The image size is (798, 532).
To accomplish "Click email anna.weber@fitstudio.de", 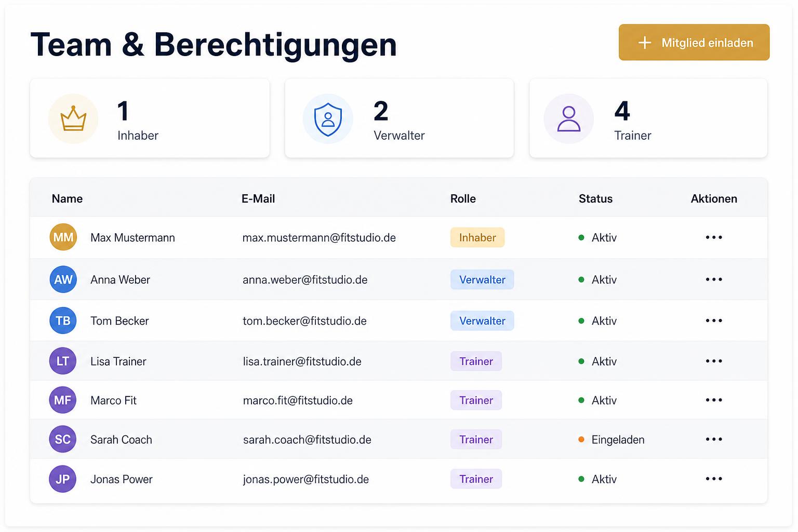I will coord(305,280).
